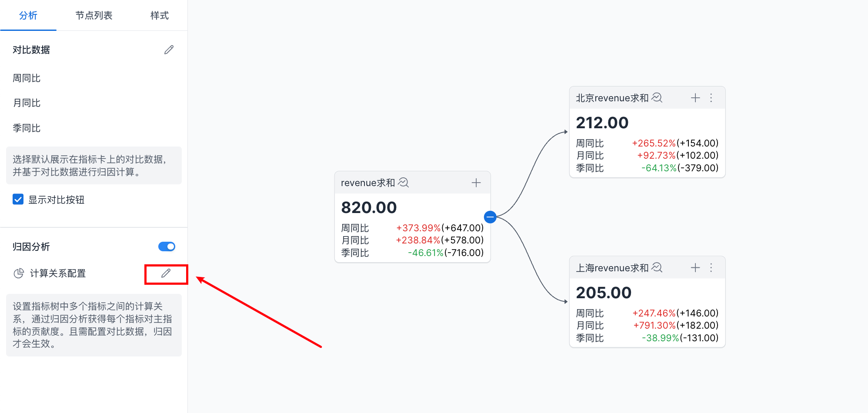Add child node to 上海revenue求和 card
The width and height of the screenshot is (868, 413).
pyautogui.click(x=695, y=268)
